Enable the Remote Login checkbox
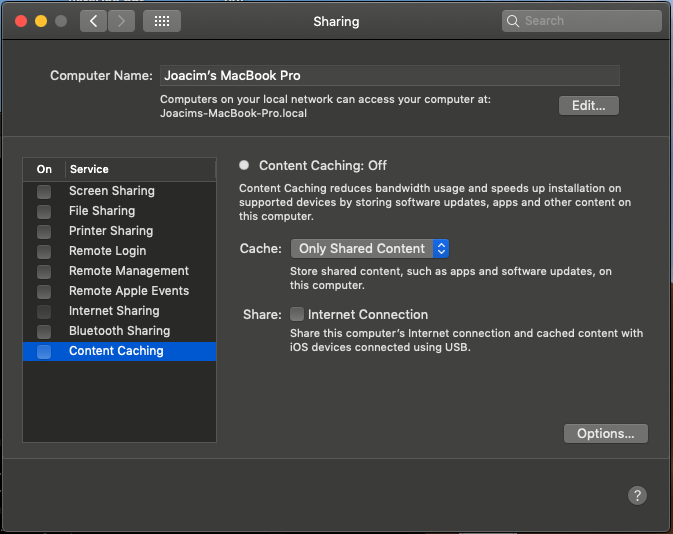 pos(44,252)
